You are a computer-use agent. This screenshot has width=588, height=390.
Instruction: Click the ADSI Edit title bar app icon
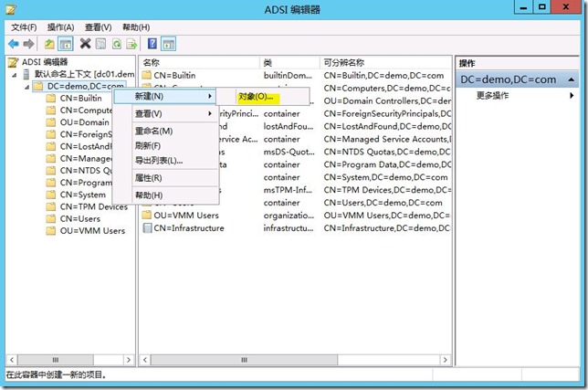tap(11, 9)
